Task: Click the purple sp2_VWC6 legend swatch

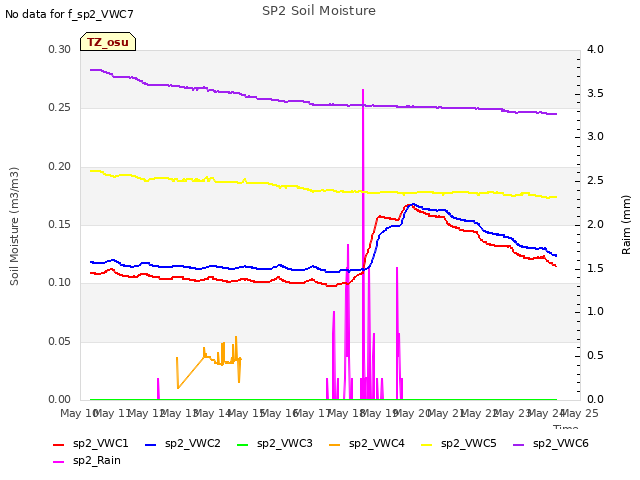Action: (519, 445)
